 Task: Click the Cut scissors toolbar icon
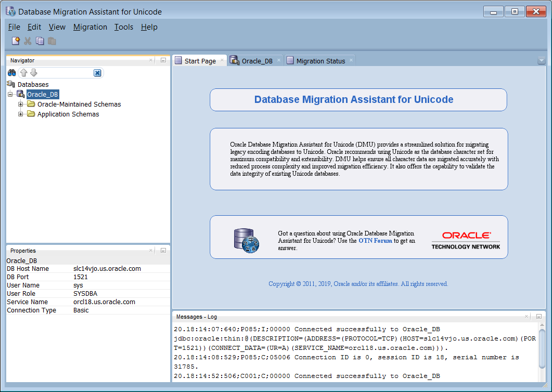point(28,41)
